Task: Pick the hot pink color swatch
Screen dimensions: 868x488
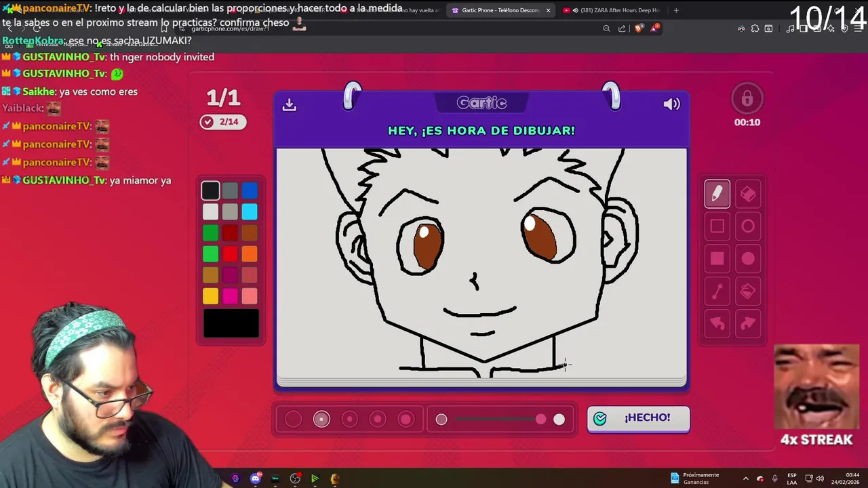Action: tap(230, 296)
